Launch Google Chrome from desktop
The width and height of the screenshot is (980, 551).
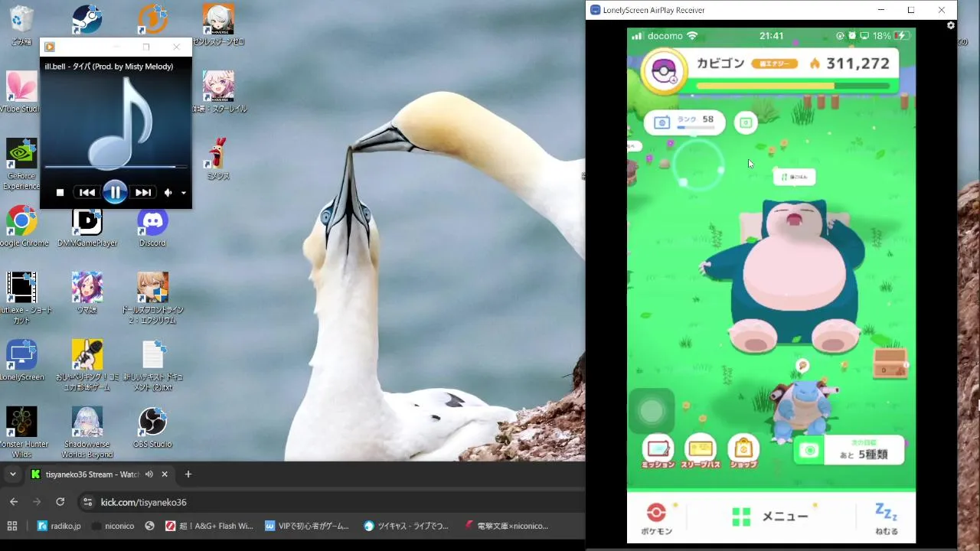point(22,226)
